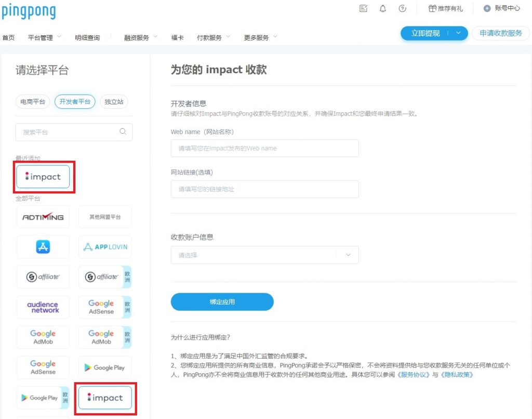This screenshot has width=532, height=419.
Task: Select Google AdMob platform tile
Action: 43,337
